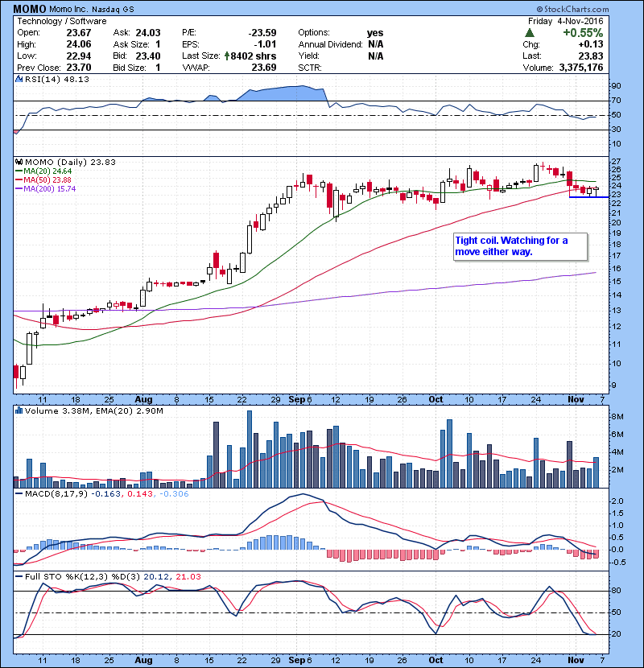Click the RSI(14) 48.13 label
This screenshot has width=644, height=668.
pyautogui.click(x=57, y=79)
